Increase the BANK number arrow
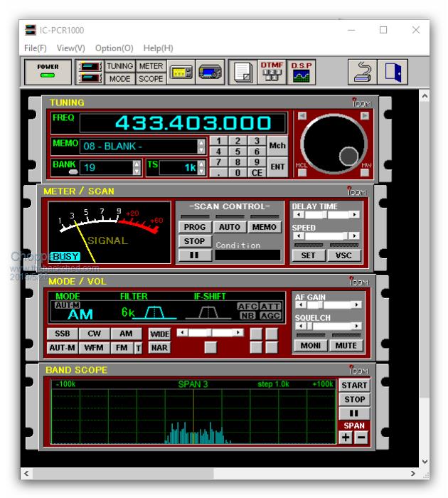448x498 pixels. 137,164
